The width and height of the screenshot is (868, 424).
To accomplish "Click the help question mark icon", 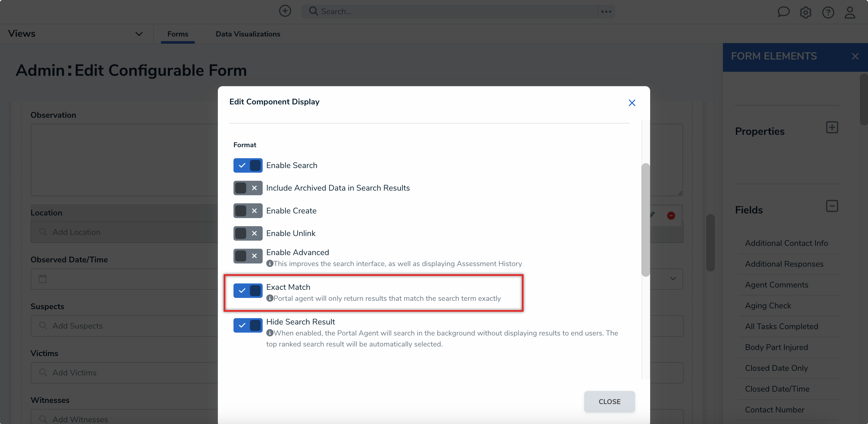I will point(828,12).
